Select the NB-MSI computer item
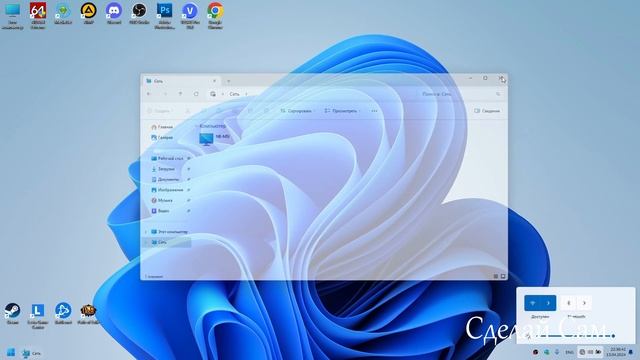Screen dimensions: 640x360 tap(215, 139)
